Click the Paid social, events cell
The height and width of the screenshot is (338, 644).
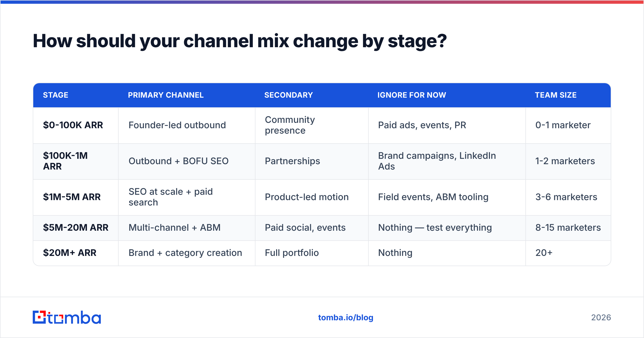(x=312, y=228)
